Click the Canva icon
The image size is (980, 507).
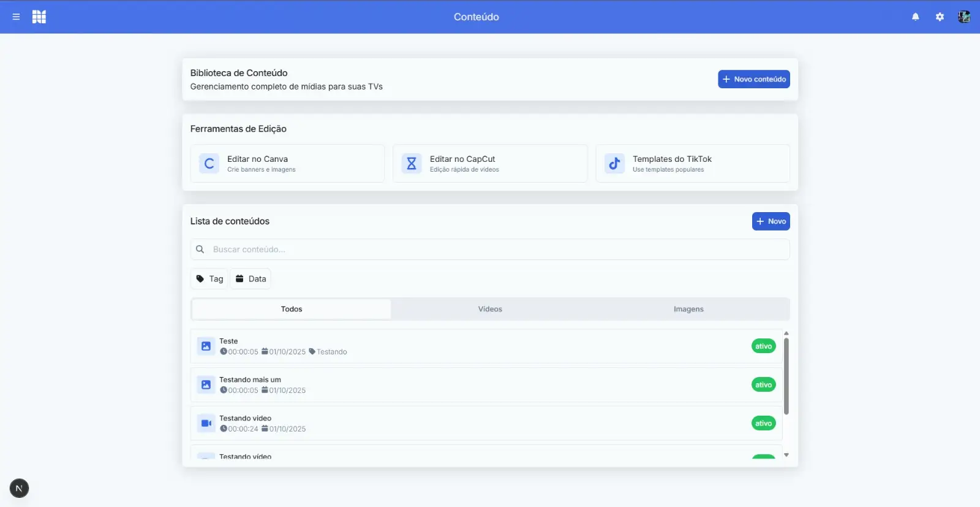pyautogui.click(x=209, y=164)
